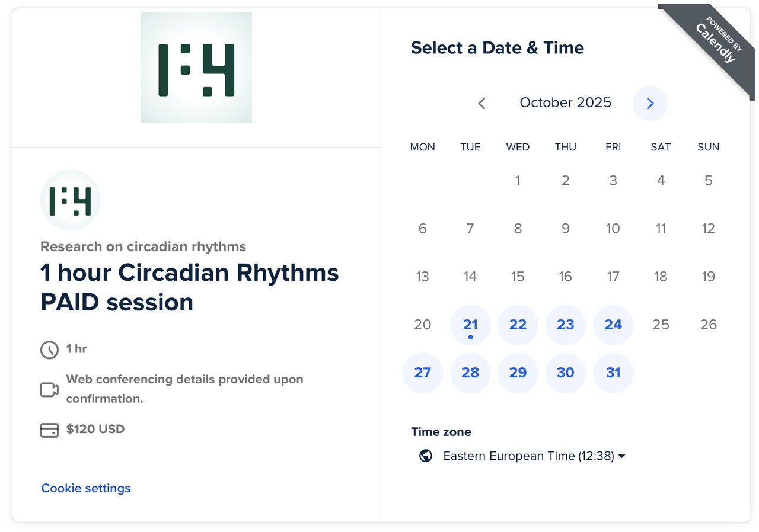
Task: Click the credit card payment icon
Action: point(49,430)
